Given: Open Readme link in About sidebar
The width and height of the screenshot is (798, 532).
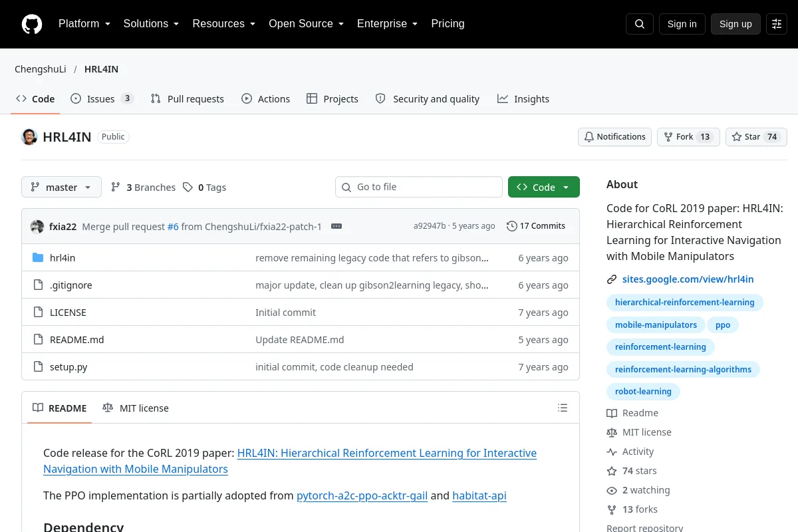Looking at the screenshot, I should (x=632, y=413).
